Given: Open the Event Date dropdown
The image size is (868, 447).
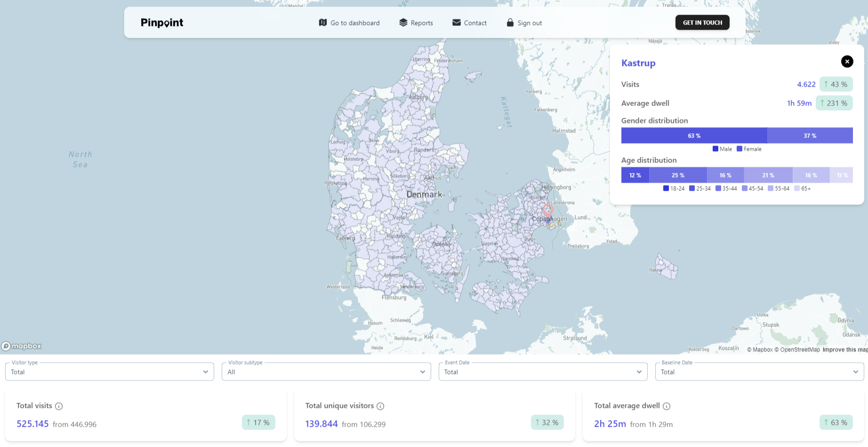Looking at the screenshot, I should point(543,372).
